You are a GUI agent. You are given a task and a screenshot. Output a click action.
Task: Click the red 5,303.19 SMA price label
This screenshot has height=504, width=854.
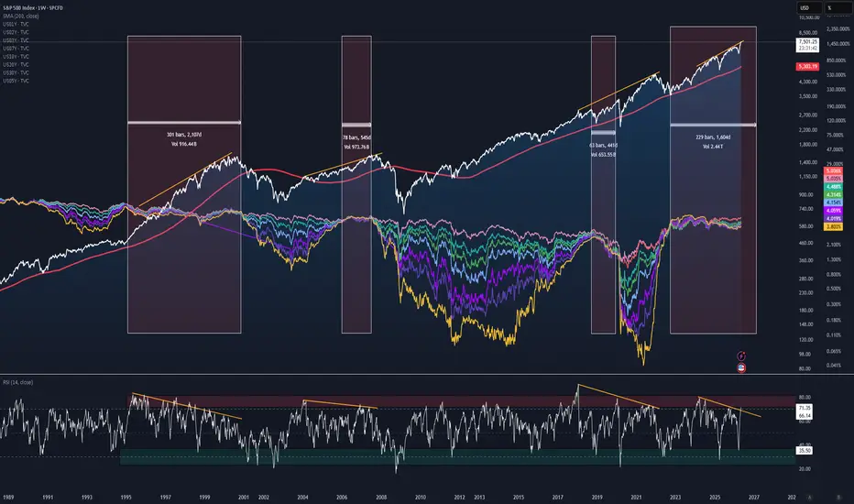(807, 67)
